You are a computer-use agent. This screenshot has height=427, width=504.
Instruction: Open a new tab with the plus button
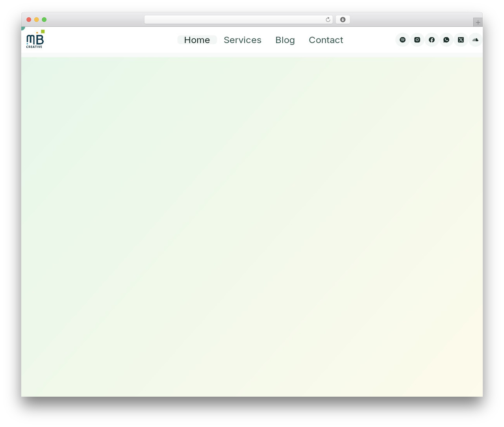pos(478,22)
